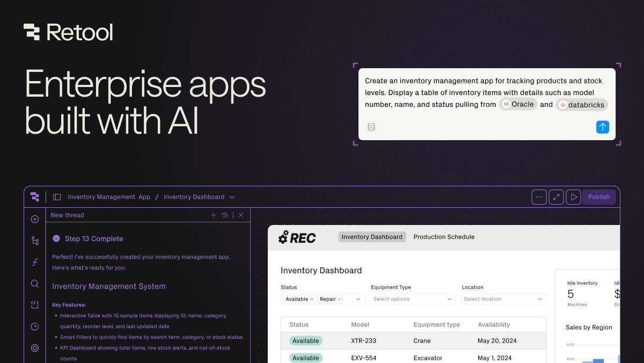Click the Inventory Dashboard page heading
This screenshot has width=644, height=363.
pos(321,271)
